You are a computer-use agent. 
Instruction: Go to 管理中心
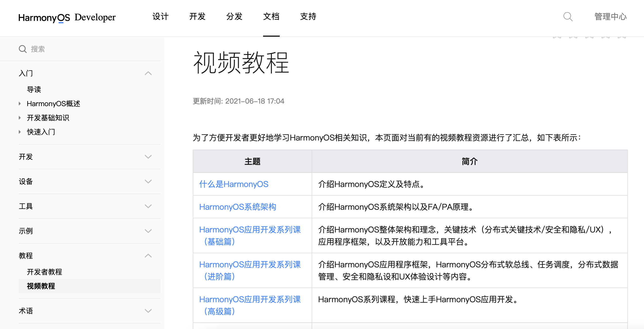(x=610, y=17)
